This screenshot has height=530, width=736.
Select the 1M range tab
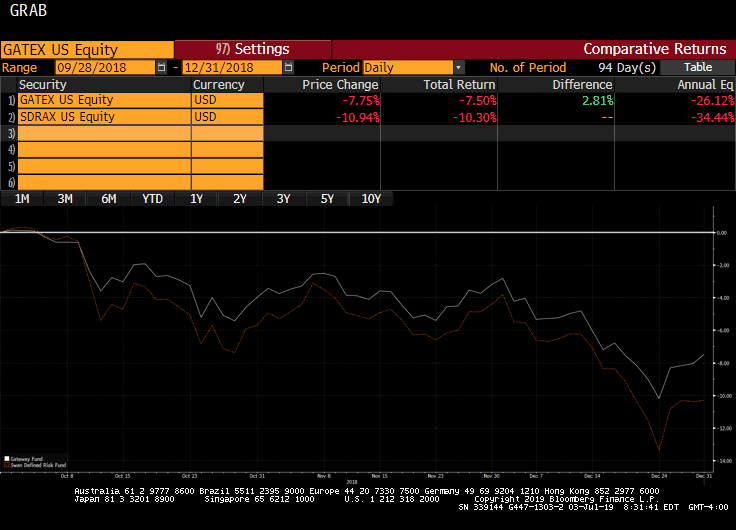(22, 199)
